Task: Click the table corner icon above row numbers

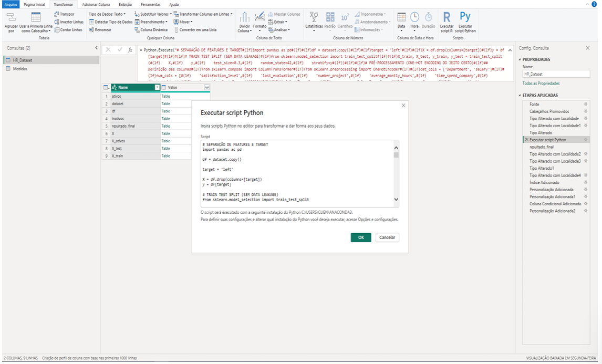Action: pyautogui.click(x=106, y=88)
